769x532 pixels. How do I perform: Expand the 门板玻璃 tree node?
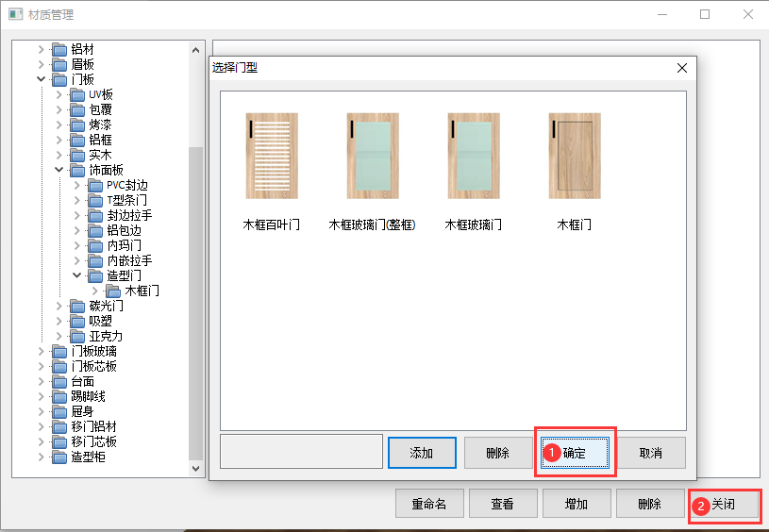point(42,351)
